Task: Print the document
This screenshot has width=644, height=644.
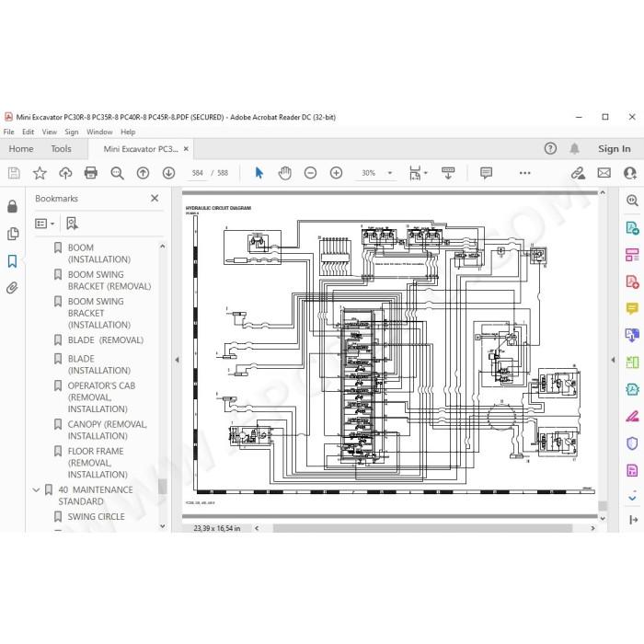Action: coord(91,173)
